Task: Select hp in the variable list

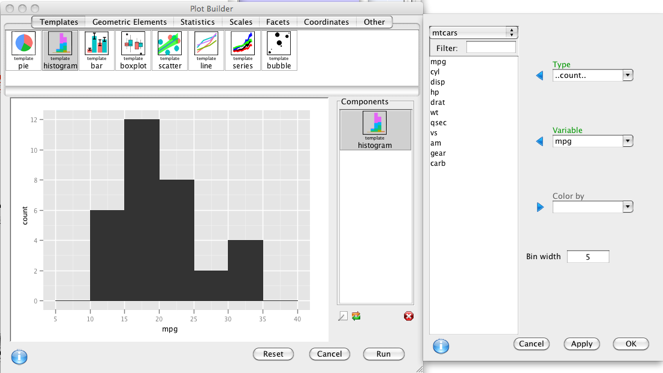Action: pos(435,92)
